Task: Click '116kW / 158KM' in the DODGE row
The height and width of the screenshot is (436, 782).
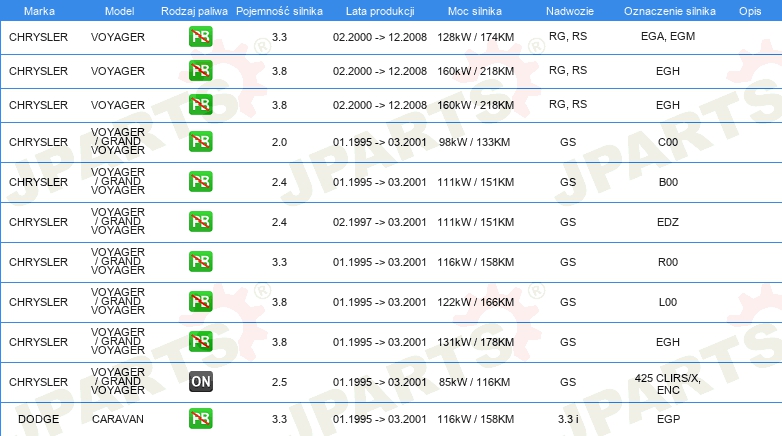Action: 475,419
